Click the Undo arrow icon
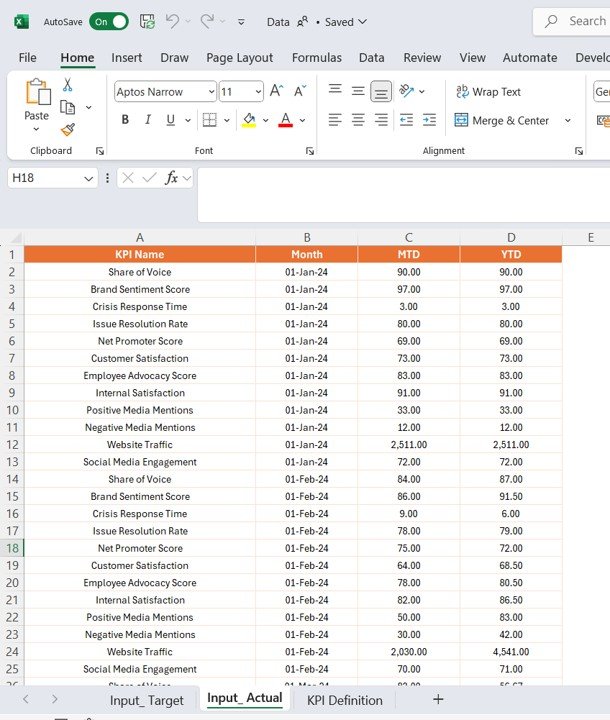610x720 pixels. click(x=173, y=21)
